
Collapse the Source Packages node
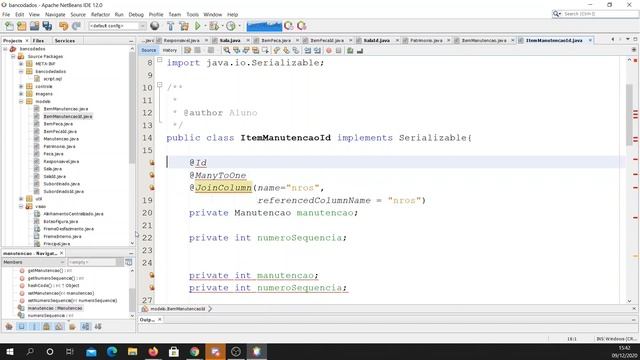(x=13, y=56)
